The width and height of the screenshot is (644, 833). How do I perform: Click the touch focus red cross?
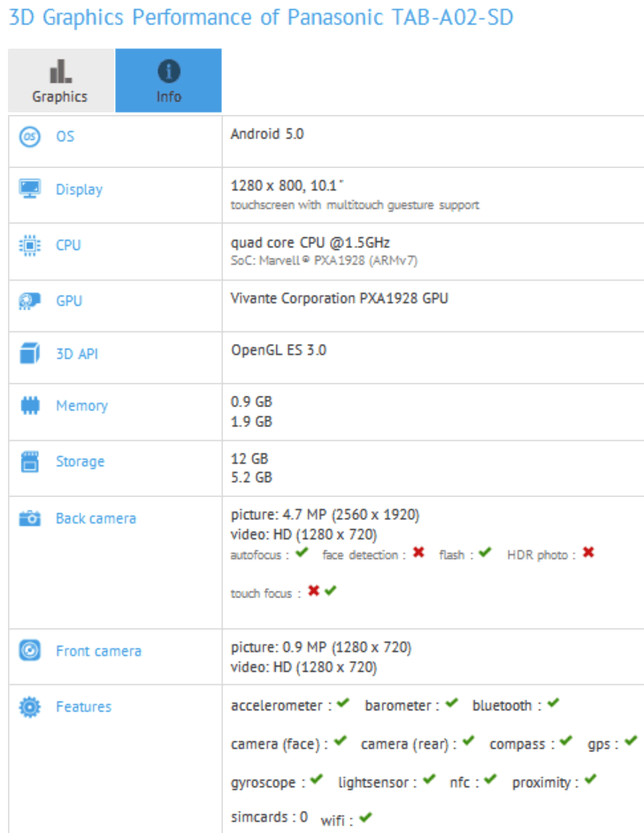(x=314, y=591)
